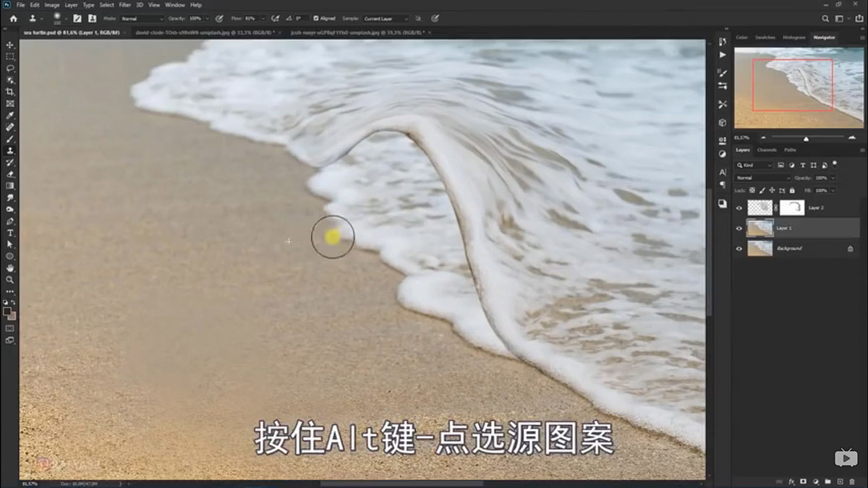Image resolution: width=868 pixels, height=488 pixels.
Task: Select the Lasso tool
Action: coord(10,67)
